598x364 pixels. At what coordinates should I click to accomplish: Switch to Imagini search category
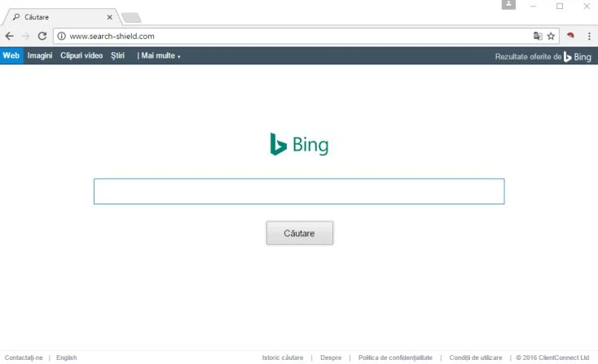40,55
